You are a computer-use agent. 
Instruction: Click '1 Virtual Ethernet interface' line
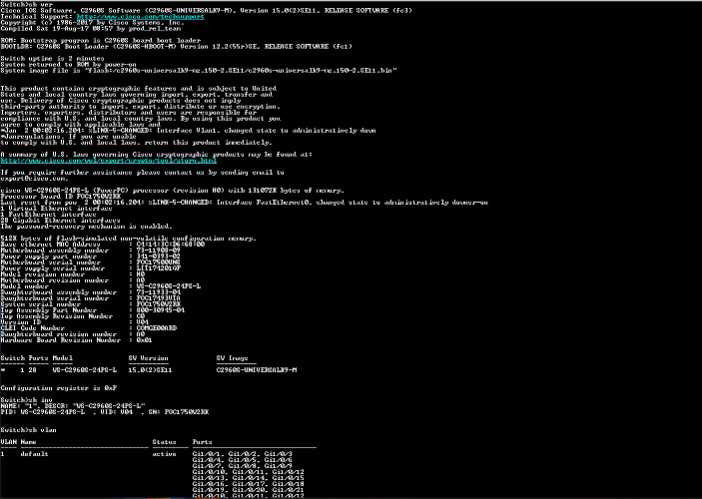pos(56,209)
